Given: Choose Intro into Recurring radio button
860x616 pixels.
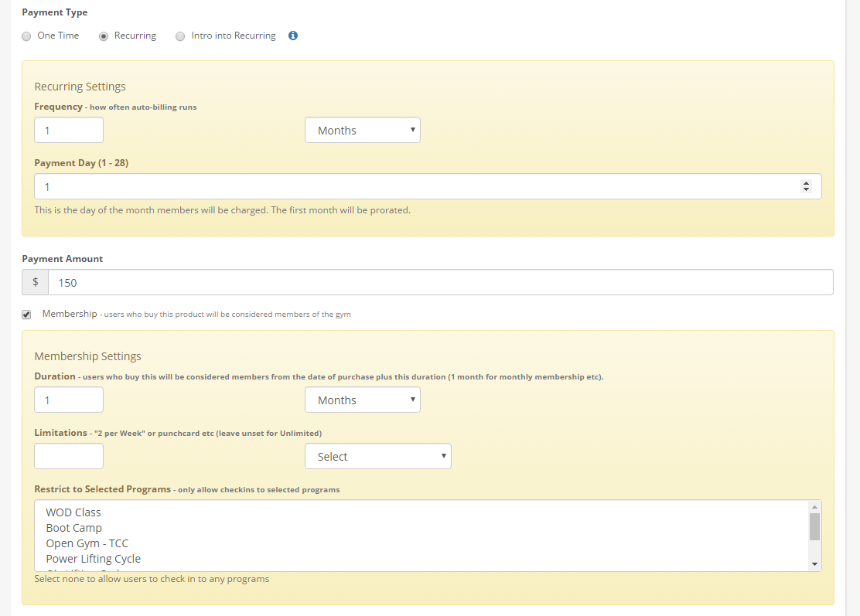Looking at the screenshot, I should click(x=180, y=36).
